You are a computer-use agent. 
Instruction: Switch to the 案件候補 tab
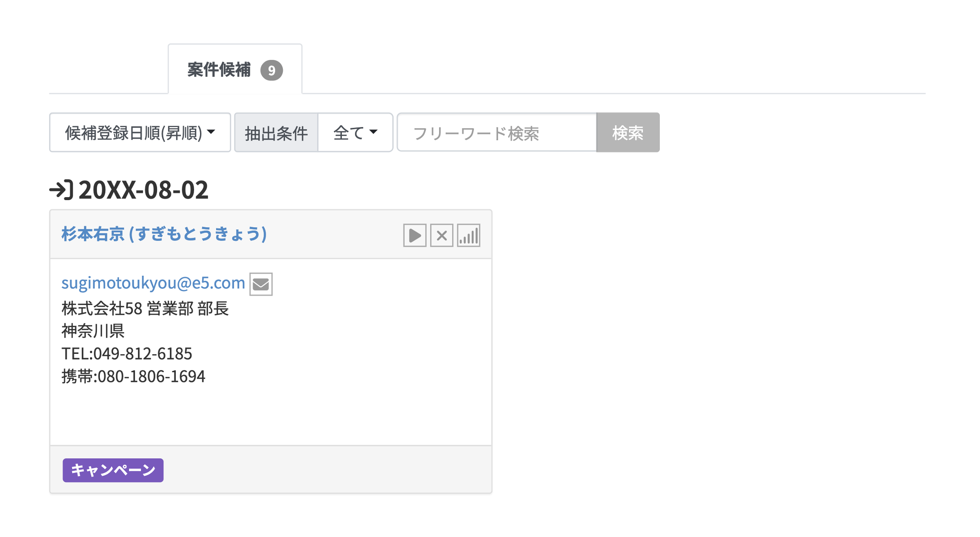[219, 70]
